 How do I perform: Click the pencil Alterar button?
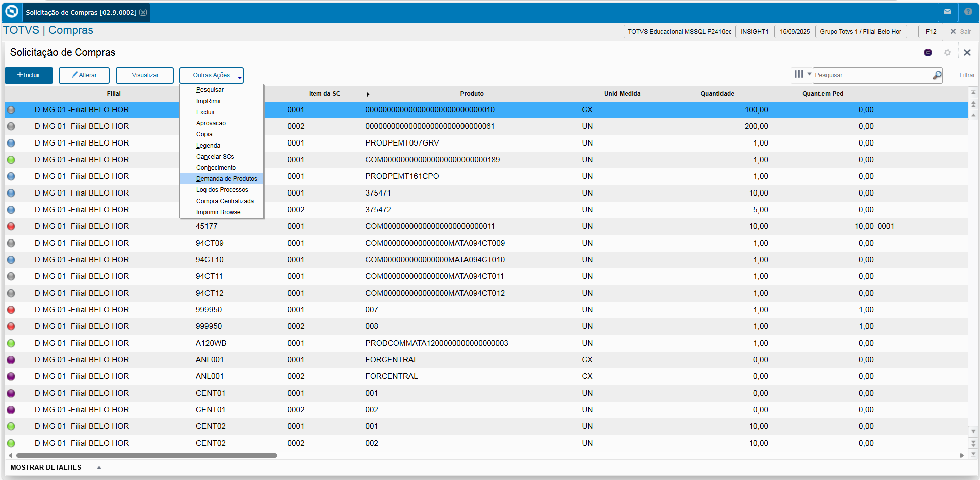[x=84, y=75]
